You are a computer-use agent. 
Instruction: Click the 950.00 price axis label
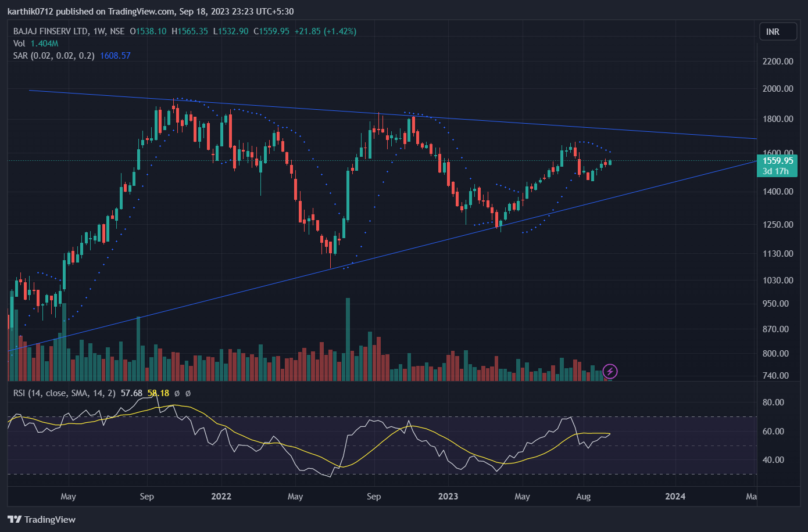(x=775, y=303)
